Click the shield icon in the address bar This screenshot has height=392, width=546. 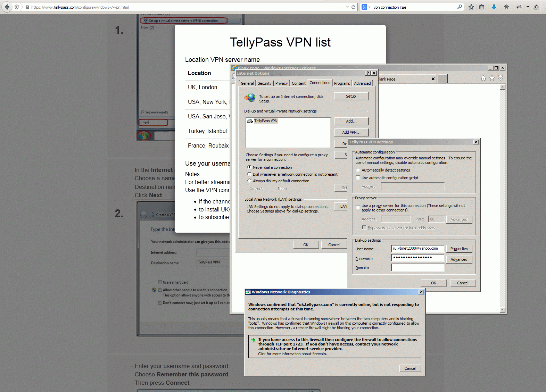pos(16,7)
